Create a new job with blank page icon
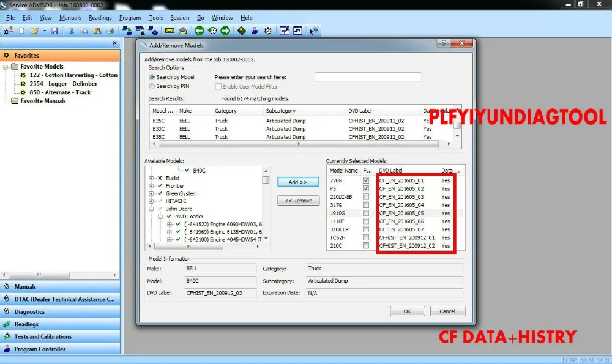 (22, 31)
